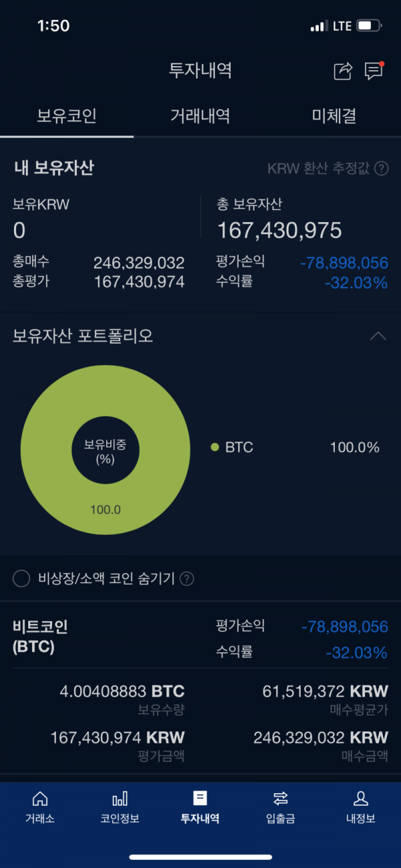This screenshot has height=868, width=401.
Task: Collapse 보유자산 포트폴리오 chevron
Action: tap(378, 336)
